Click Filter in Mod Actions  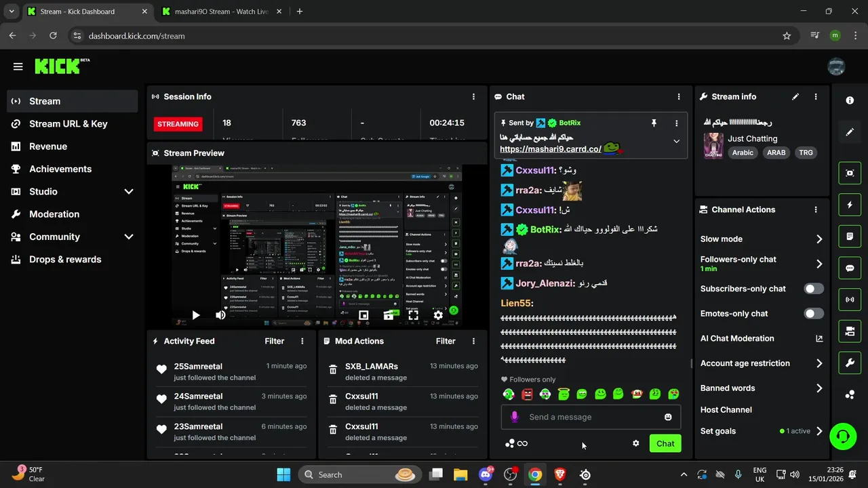446,342
